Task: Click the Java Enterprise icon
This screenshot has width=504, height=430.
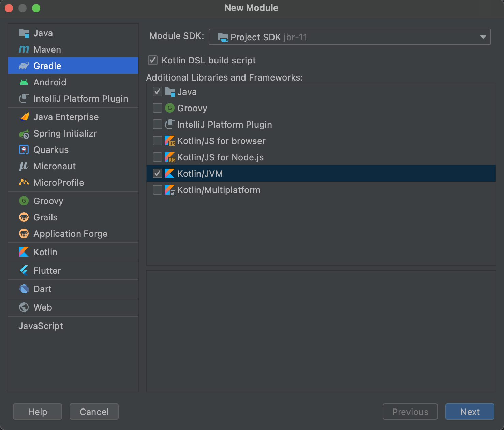Action: (x=24, y=117)
